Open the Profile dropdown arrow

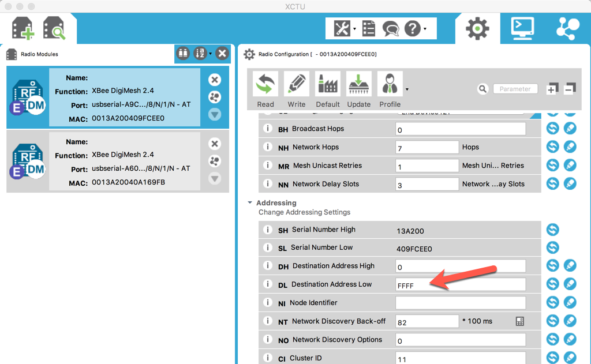coord(407,89)
